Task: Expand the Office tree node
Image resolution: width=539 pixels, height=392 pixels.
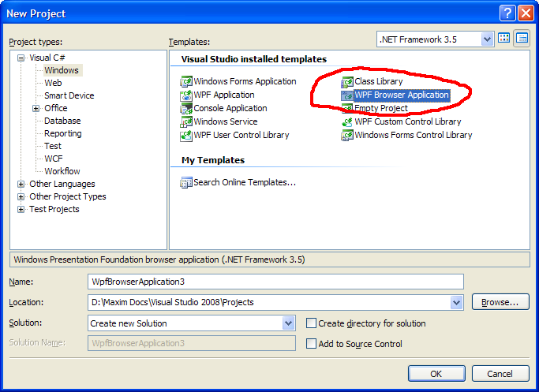Action: click(36, 109)
